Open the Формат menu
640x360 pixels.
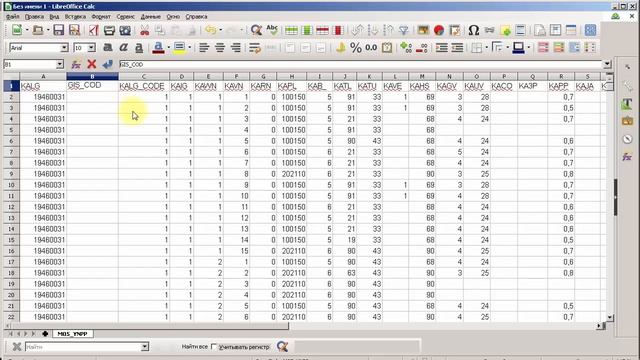(101, 17)
